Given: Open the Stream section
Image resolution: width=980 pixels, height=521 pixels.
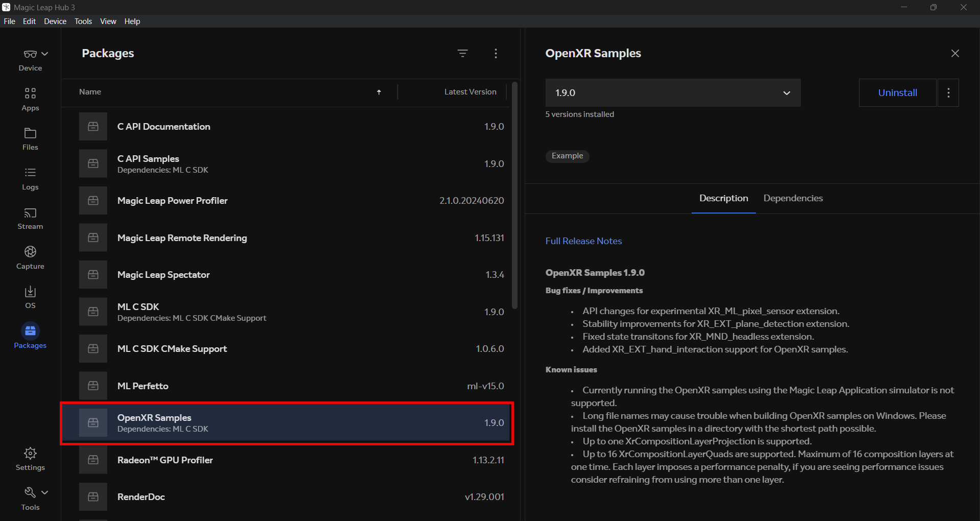Looking at the screenshot, I should (x=30, y=218).
